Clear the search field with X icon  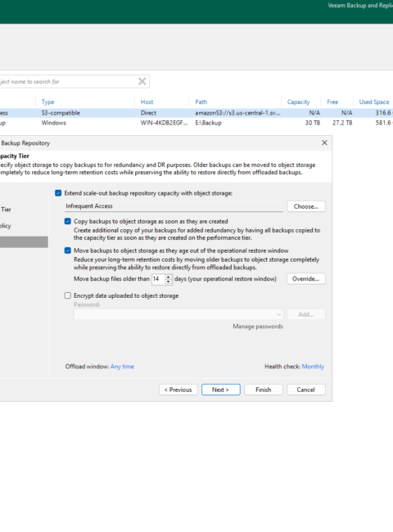142,81
